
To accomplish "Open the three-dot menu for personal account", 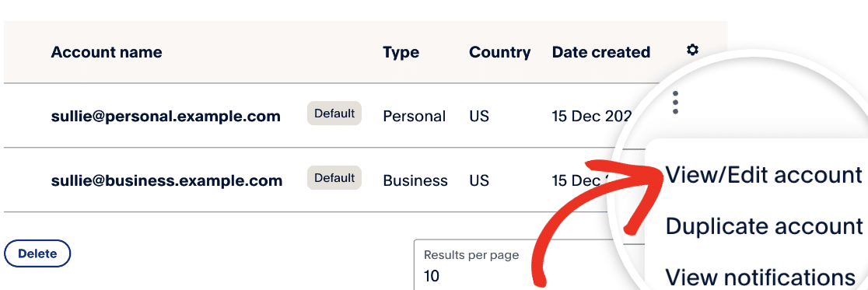I will coord(675,103).
